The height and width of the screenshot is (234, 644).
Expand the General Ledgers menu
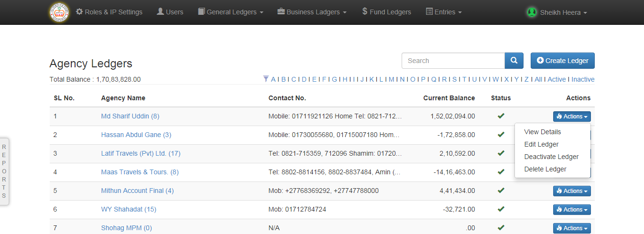tap(230, 12)
